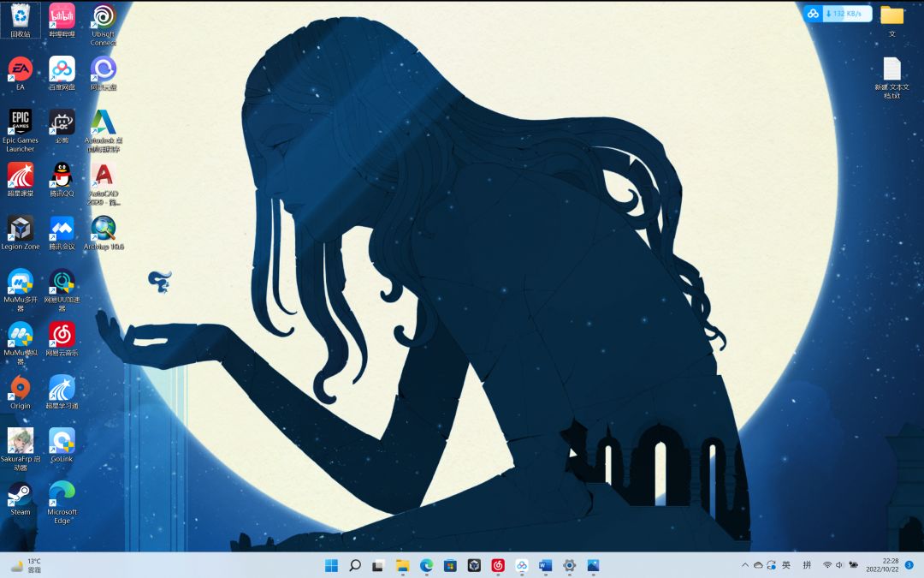Screen dimensions: 924x578
Task: Toggle the 英 input language indicator
Action: coord(786,565)
